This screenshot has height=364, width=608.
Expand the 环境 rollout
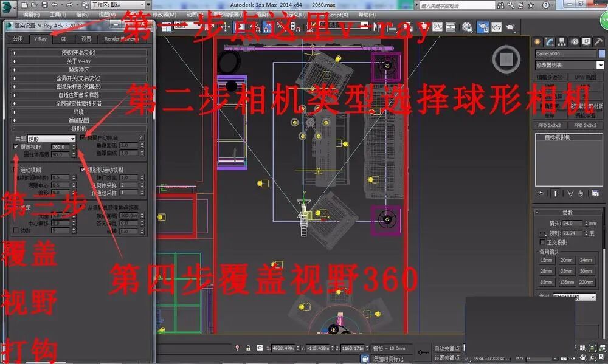(x=78, y=112)
